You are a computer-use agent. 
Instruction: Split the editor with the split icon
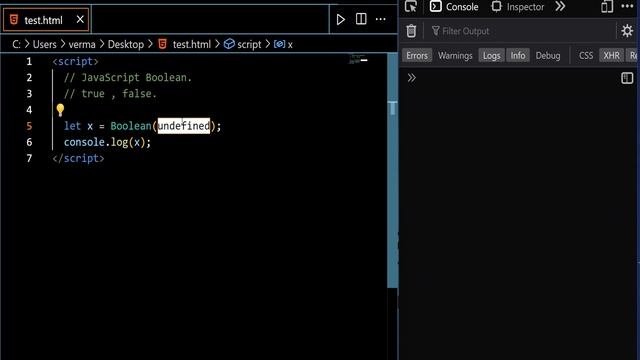[x=361, y=19]
